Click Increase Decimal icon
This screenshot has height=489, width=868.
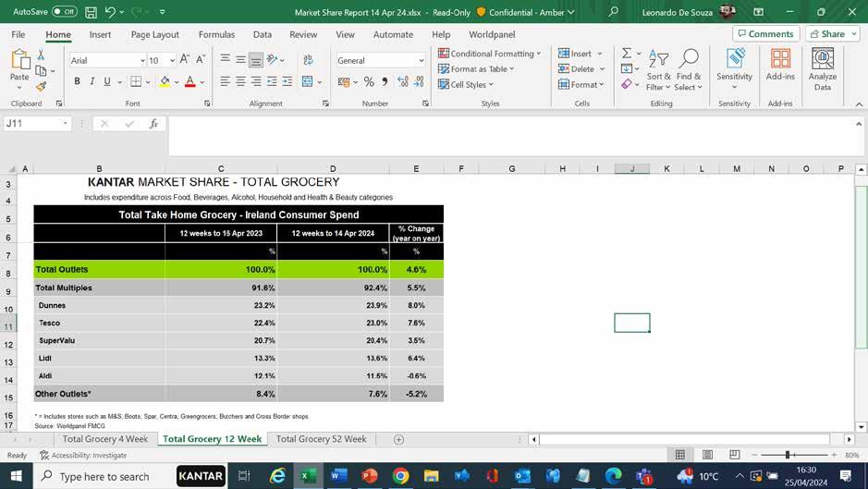coord(403,82)
